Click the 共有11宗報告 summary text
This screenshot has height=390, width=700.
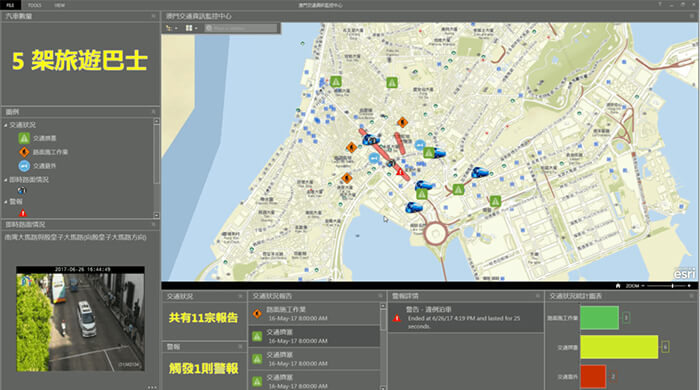203,318
